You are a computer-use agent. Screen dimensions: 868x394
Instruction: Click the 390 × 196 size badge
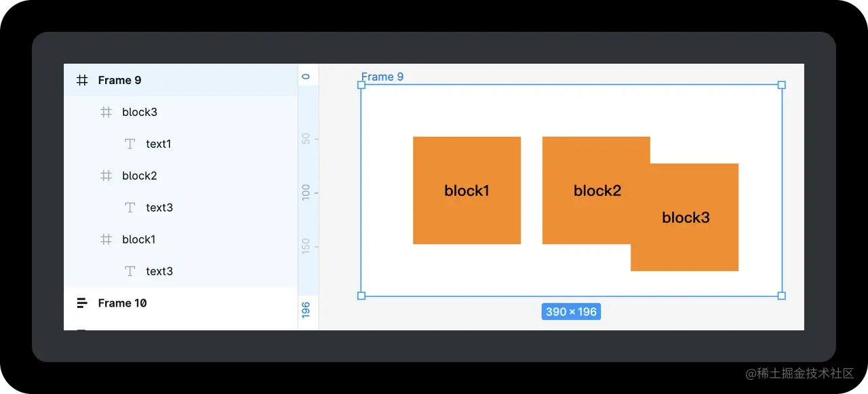click(571, 312)
